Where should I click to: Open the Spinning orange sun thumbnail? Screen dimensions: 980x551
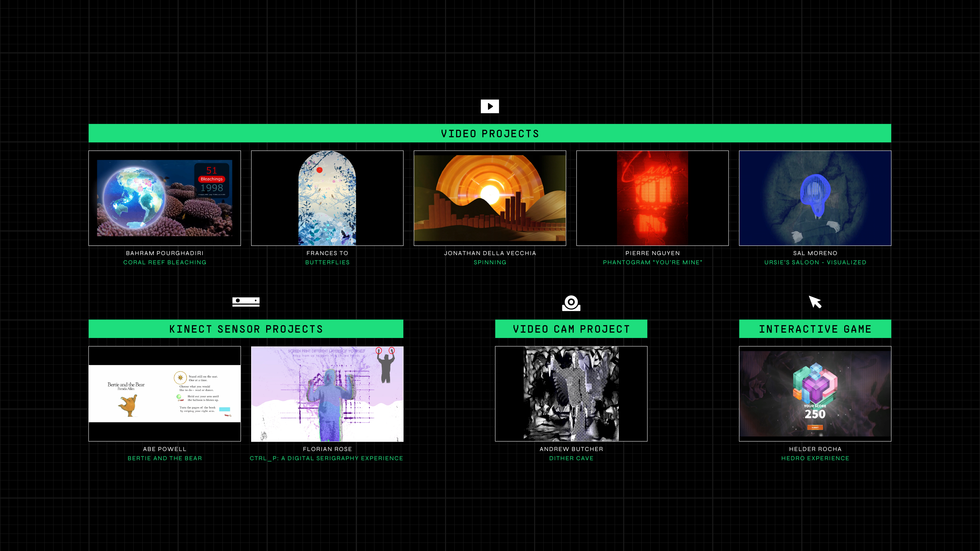click(x=490, y=198)
